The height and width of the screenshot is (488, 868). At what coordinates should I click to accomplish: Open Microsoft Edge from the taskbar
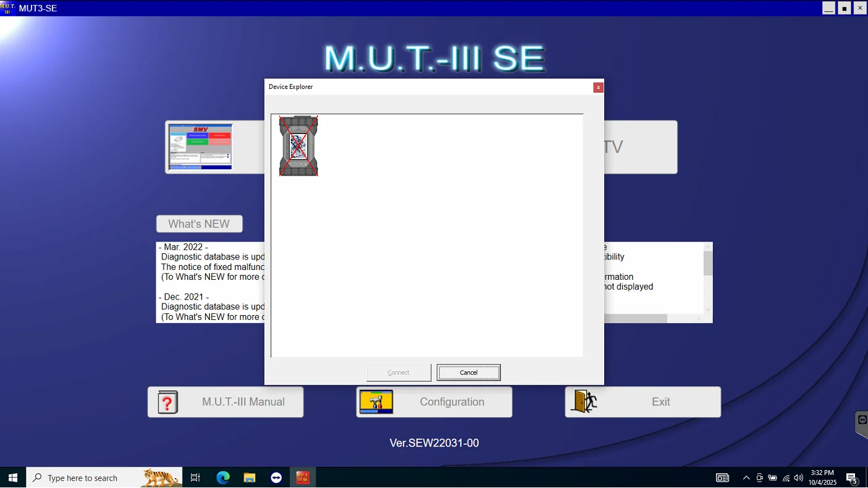[223, 477]
